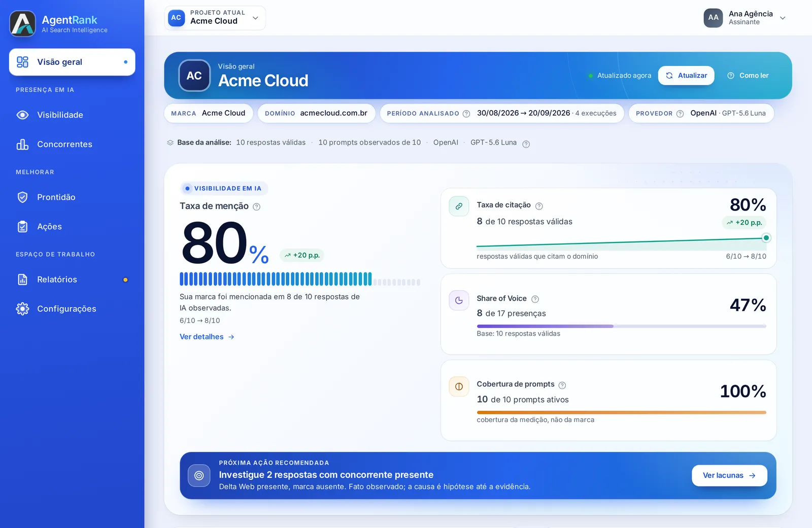Open Concorrentes in the sidebar
This screenshot has height=528, width=812.
[x=72, y=145]
